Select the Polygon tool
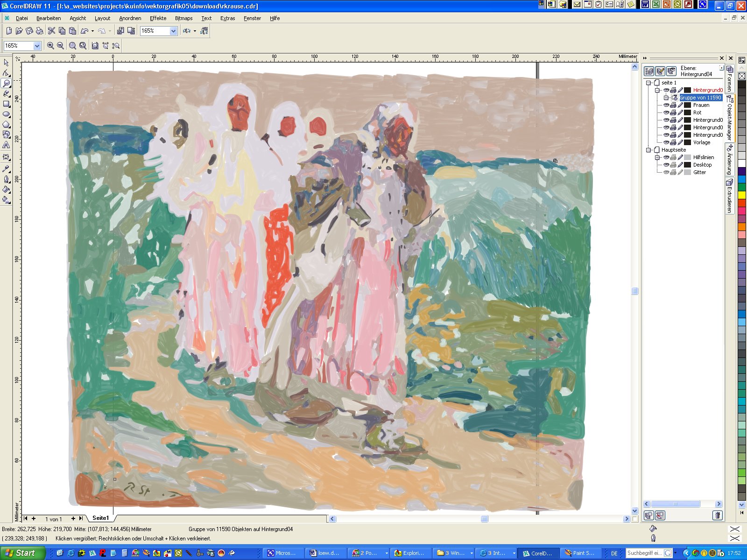This screenshot has height=560, width=747. coord(6,124)
